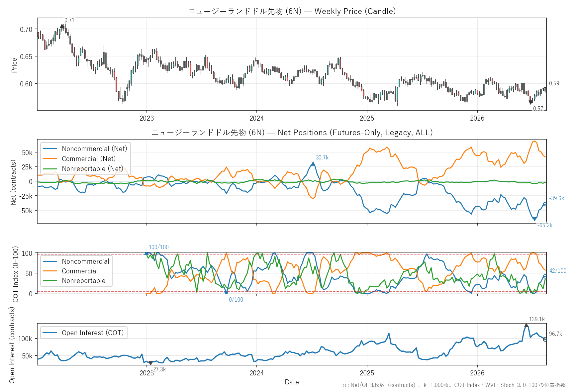Viewport: 574px width, 392px height.
Task: Click the 0.59 latest price annotation
Action: pyautogui.click(x=554, y=83)
